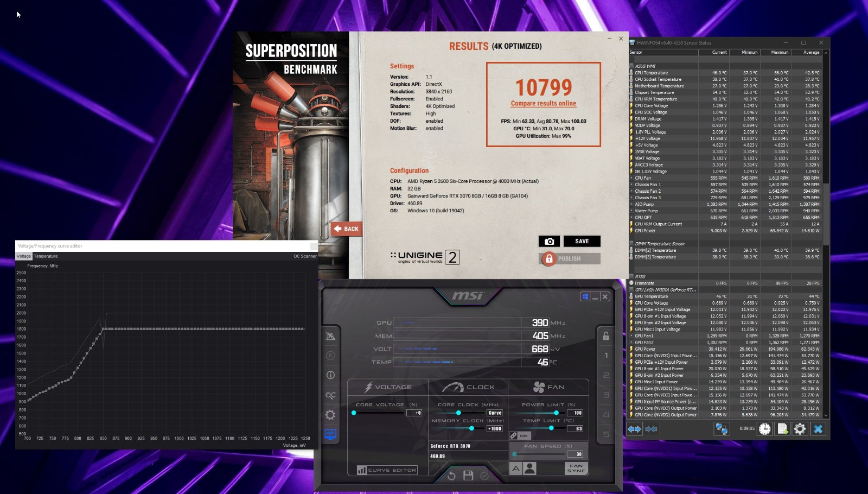Click the Fan Speed slider handle
The height and width of the screenshot is (494, 868).
(514, 454)
